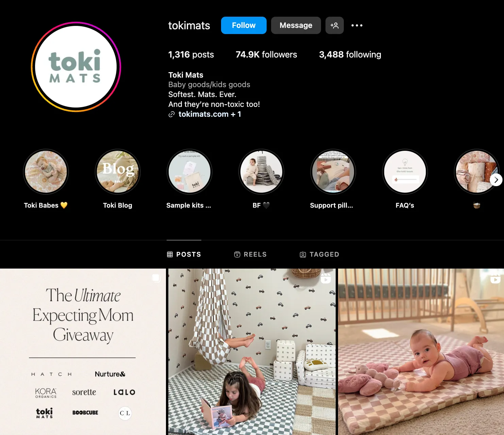Viewport: 504px width, 435px height.
Task: Switch to the Posts tab
Action: tap(184, 254)
